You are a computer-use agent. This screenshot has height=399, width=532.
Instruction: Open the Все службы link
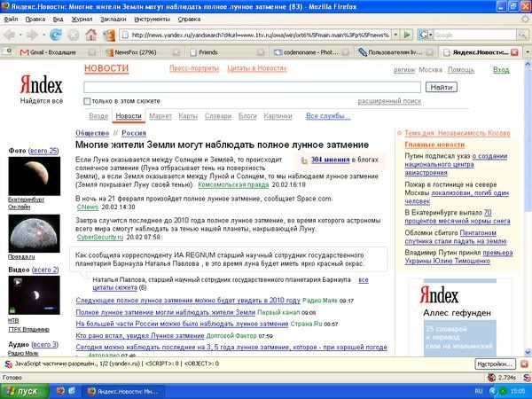pyautogui.click(x=328, y=115)
